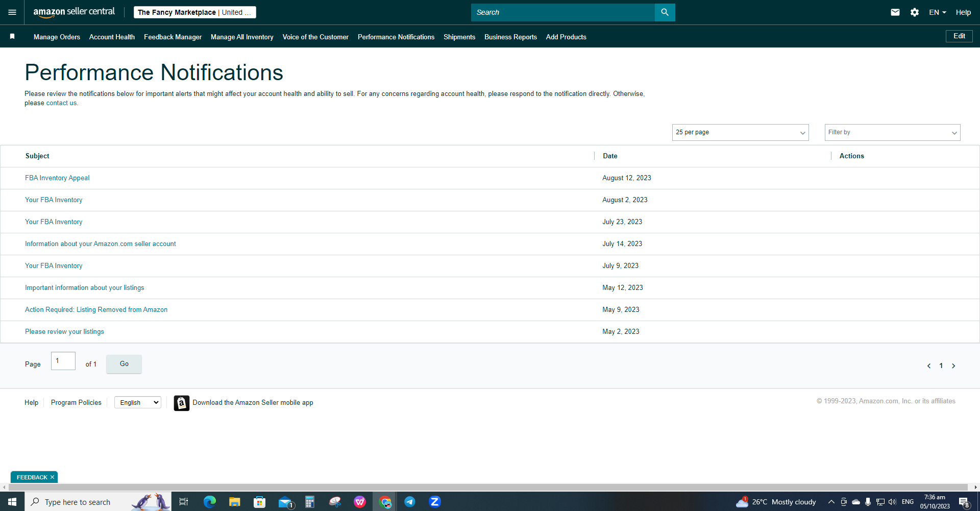Open Feedback Manager in the nav bar

tap(173, 37)
